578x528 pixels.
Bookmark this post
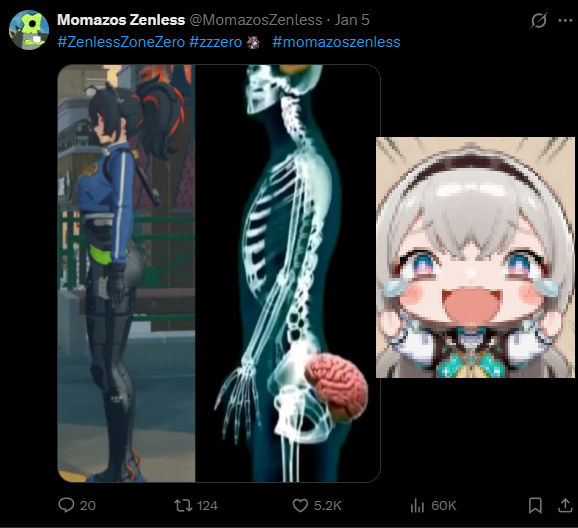pos(535,506)
